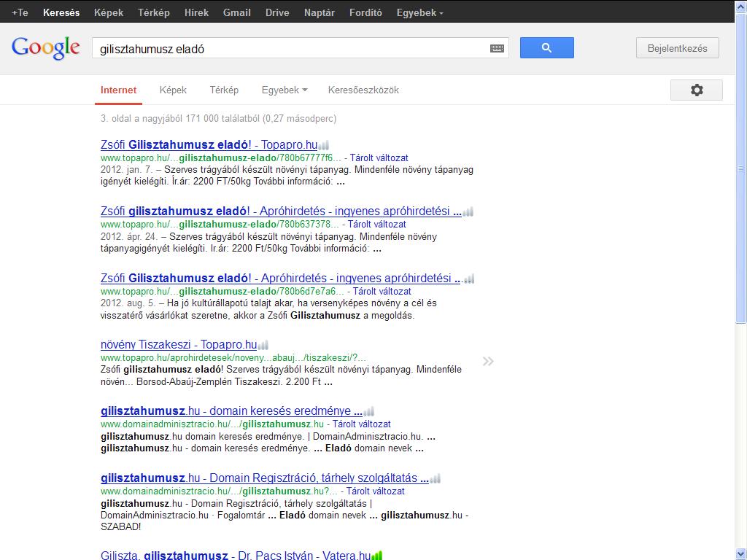This screenshot has height=560, width=747.
Task: Open Naptár from the top bar
Action: click(x=320, y=13)
